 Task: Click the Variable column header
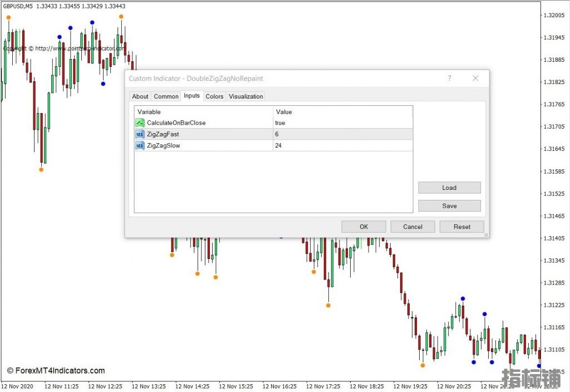click(204, 112)
